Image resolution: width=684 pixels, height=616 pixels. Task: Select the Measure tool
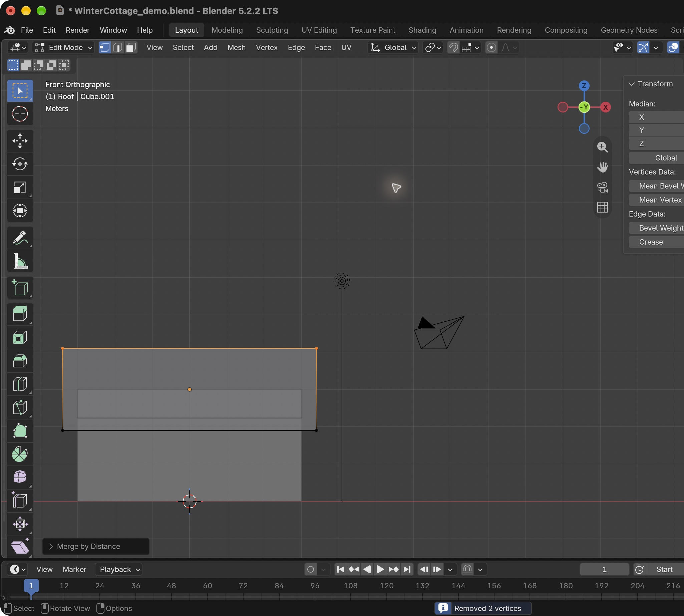tap(20, 261)
